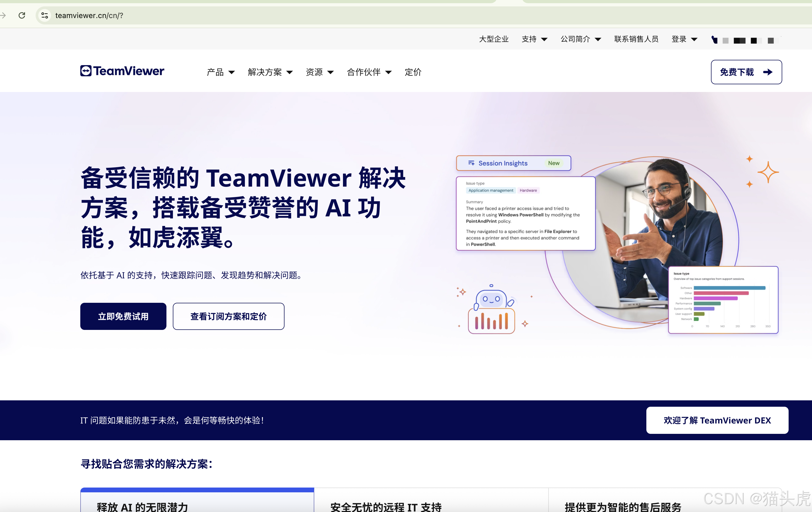
Task: Click the Session Insights icon
Action: (471, 163)
